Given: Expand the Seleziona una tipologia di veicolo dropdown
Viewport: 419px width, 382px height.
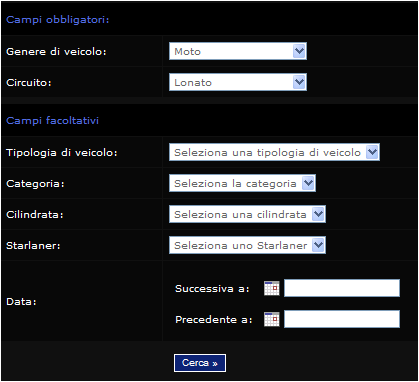Looking at the screenshot, I should 274,152.
